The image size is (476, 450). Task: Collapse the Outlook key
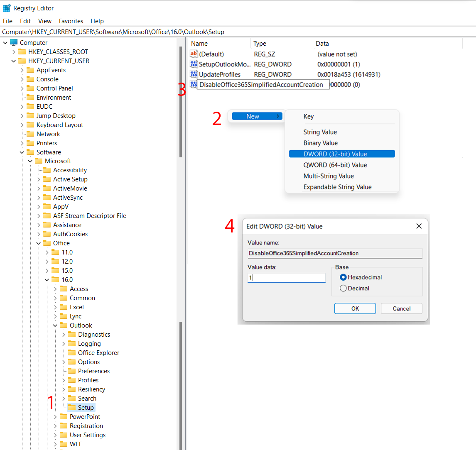coord(55,325)
